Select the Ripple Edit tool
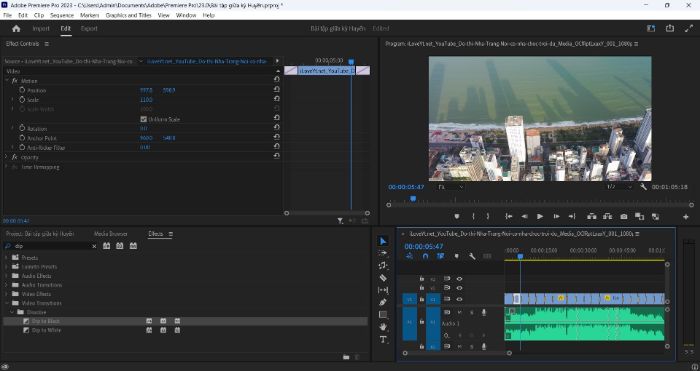Image resolution: width=700 pixels, height=371 pixels. pos(383,265)
